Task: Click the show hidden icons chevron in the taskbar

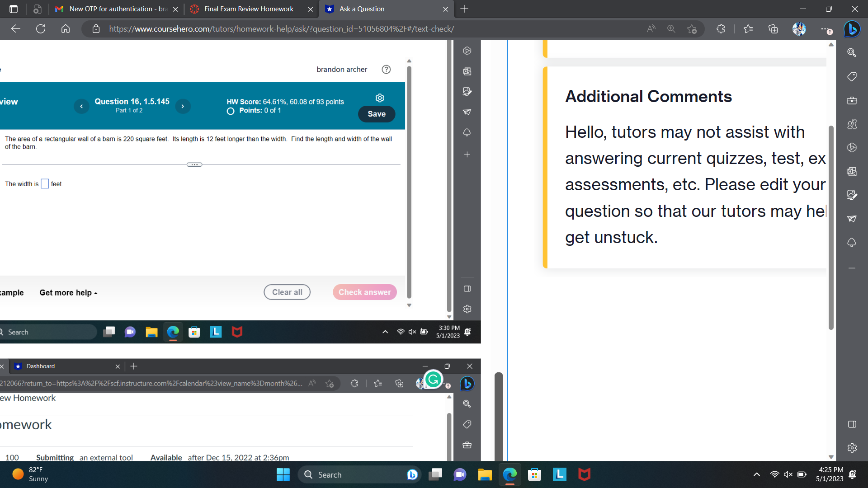Action: point(756,474)
